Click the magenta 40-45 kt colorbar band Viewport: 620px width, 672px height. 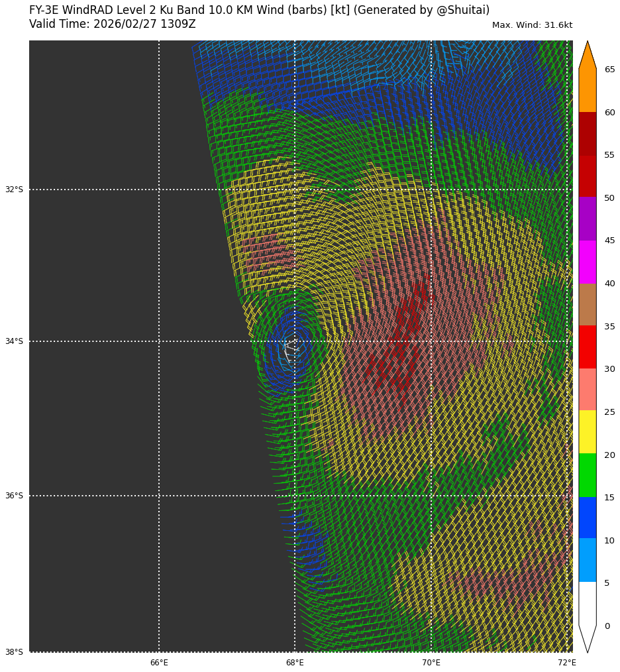click(x=588, y=262)
